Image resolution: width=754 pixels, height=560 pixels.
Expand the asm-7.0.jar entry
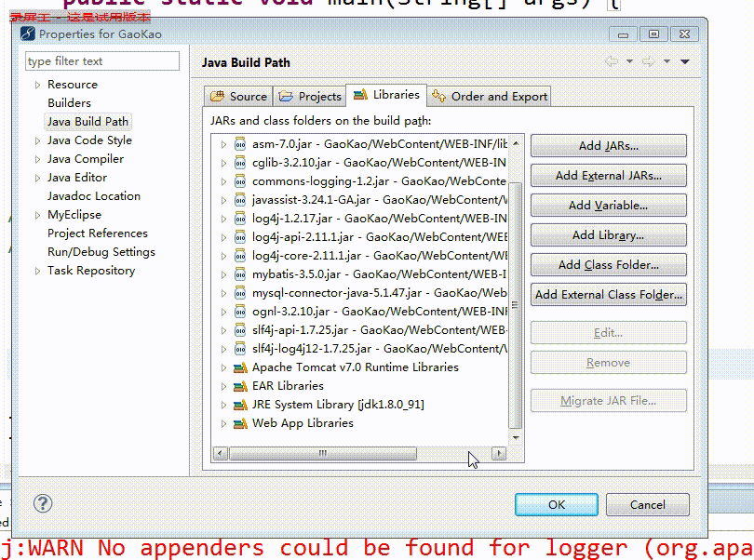pyautogui.click(x=223, y=144)
